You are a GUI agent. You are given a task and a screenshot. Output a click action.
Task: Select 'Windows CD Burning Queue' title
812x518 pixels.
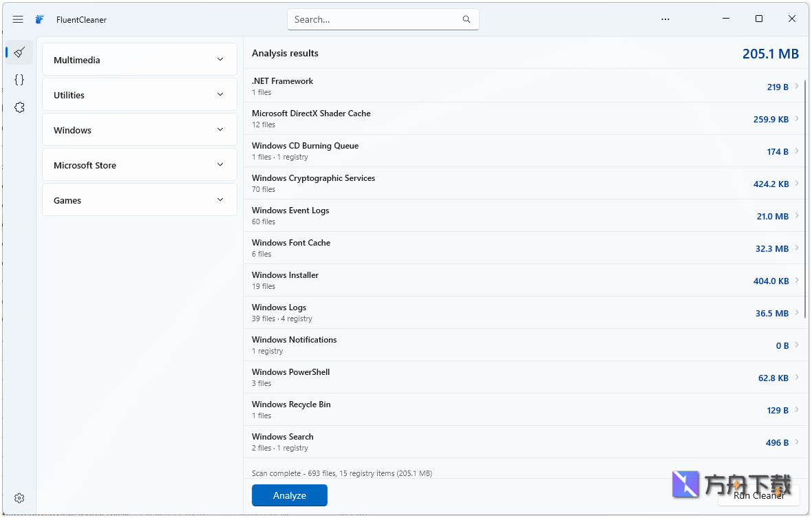305,146
